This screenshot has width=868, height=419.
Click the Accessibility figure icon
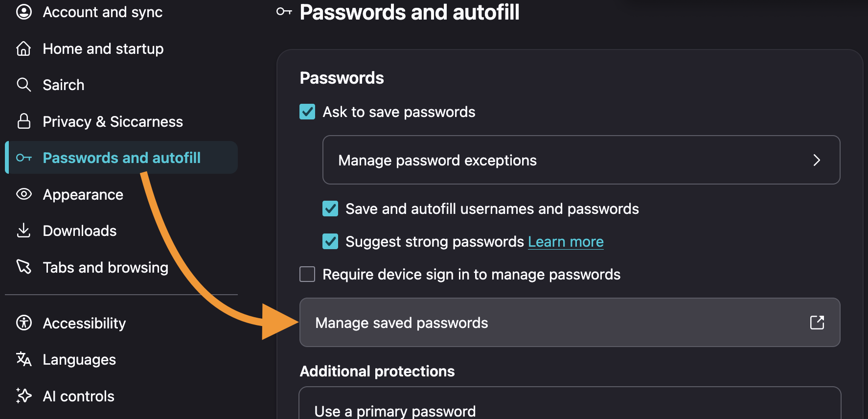pos(24,323)
